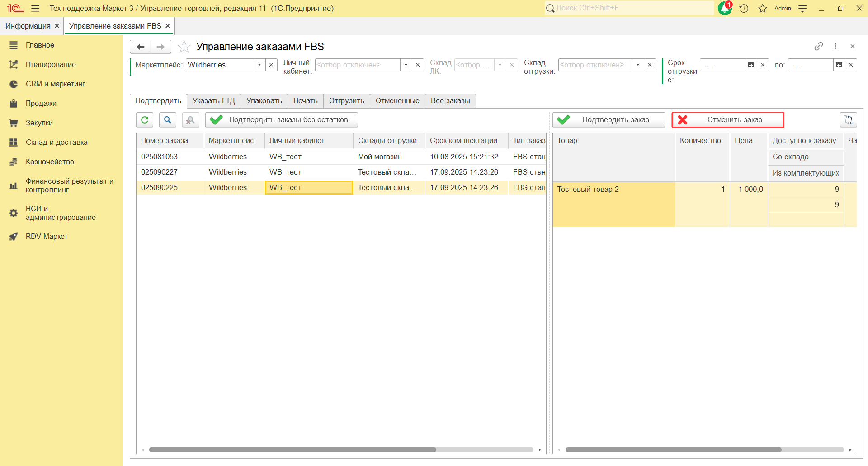Switch to the Упаковать tab

[x=264, y=101]
